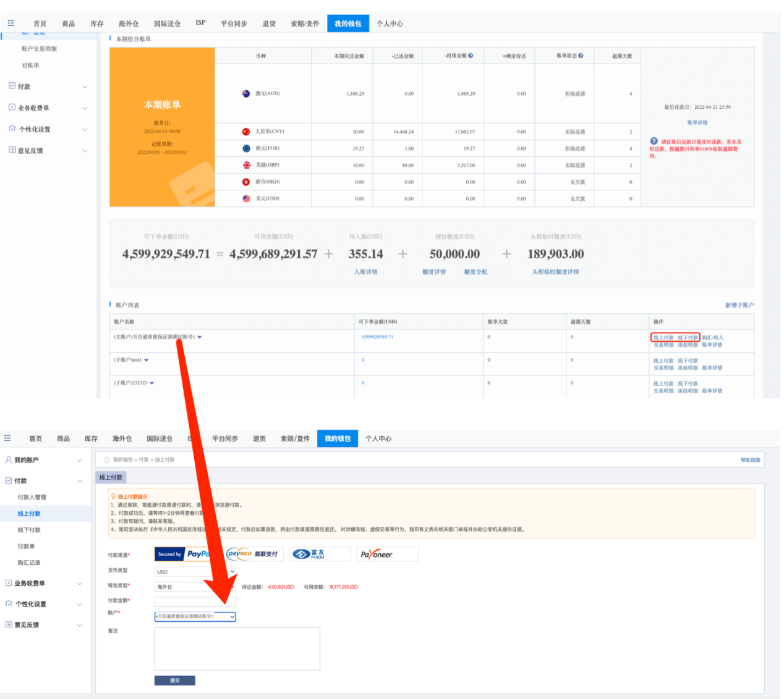This screenshot has height=699, width=784.
Task: Click the 我的账户 person icon in the payment page sidebar
Action: (9, 460)
